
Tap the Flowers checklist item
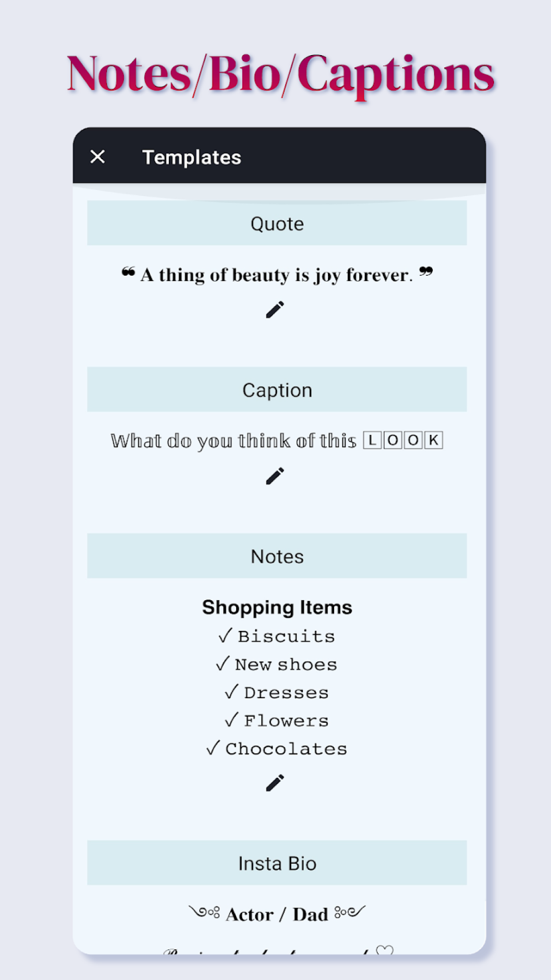point(277,721)
